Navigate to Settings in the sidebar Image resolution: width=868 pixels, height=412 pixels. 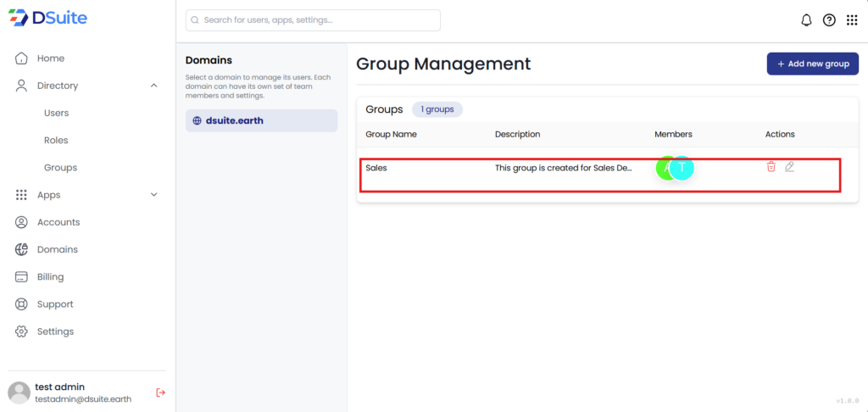pyautogui.click(x=55, y=331)
